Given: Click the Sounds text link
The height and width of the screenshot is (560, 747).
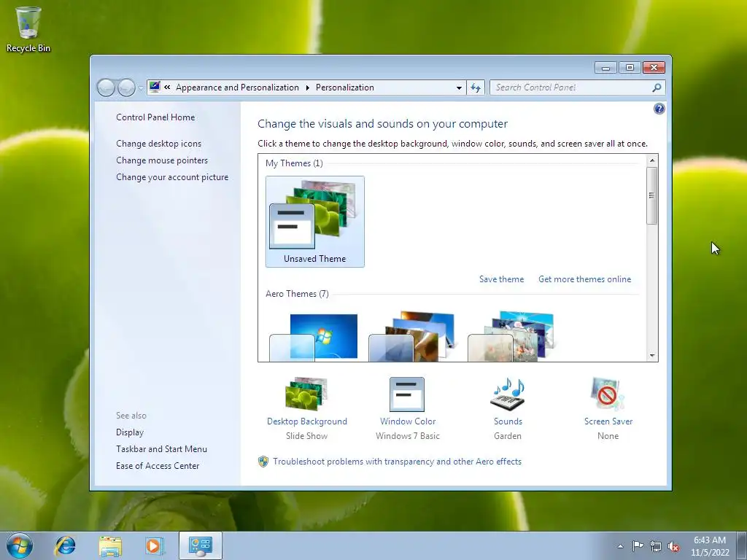Looking at the screenshot, I should click(x=508, y=421).
